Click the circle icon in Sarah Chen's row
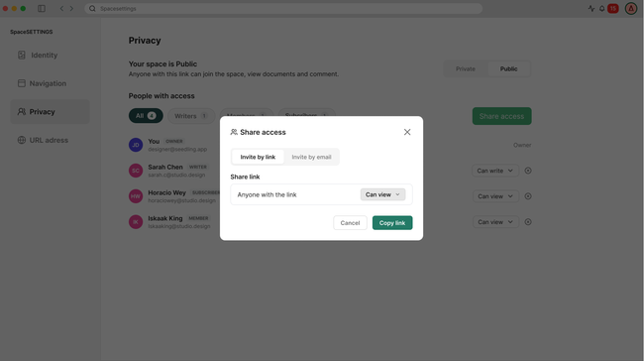The height and width of the screenshot is (361, 644). [x=528, y=171]
